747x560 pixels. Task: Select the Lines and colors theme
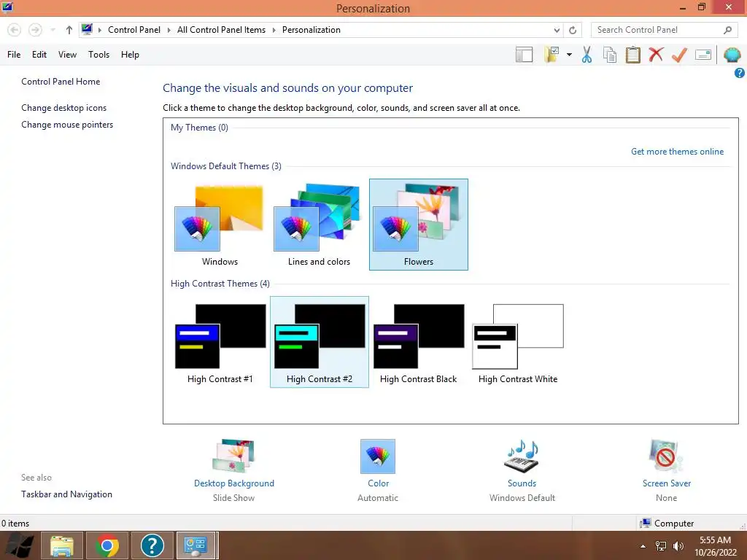pos(319,225)
